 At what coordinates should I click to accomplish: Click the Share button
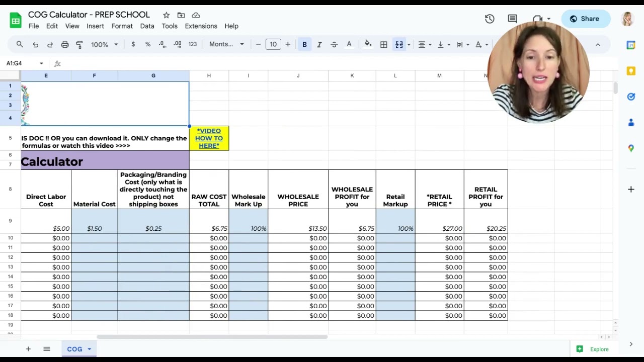[x=586, y=19]
